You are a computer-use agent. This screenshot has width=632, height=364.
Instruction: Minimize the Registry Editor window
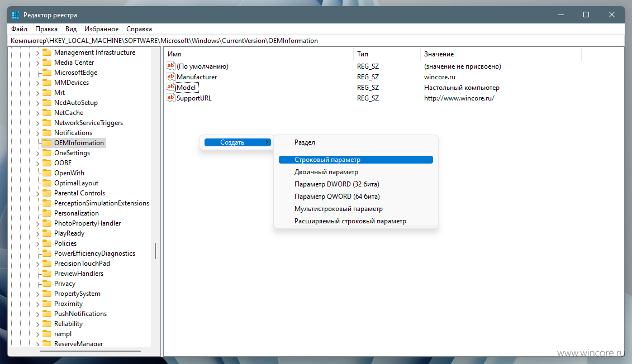pyautogui.click(x=560, y=15)
